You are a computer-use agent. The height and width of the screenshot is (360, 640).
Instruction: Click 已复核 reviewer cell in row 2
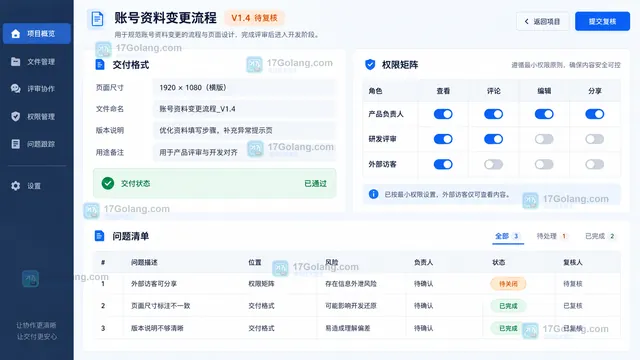pos(573,306)
